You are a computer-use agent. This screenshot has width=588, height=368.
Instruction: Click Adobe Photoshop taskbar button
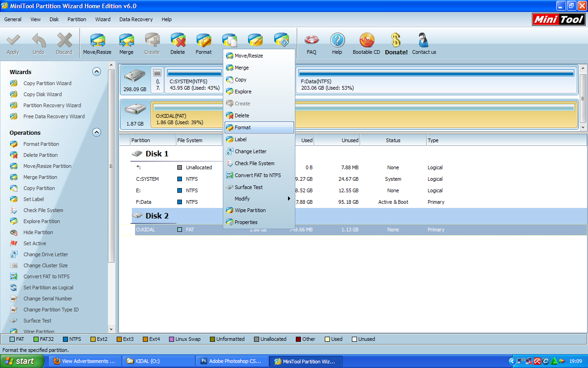tap(232, 361)
